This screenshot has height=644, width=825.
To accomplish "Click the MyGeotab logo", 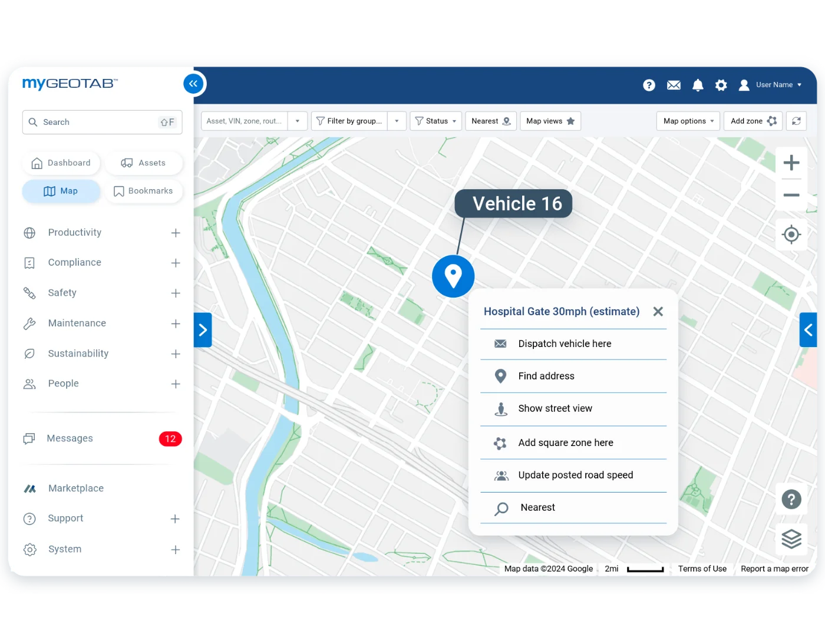I will coord(70,84).
